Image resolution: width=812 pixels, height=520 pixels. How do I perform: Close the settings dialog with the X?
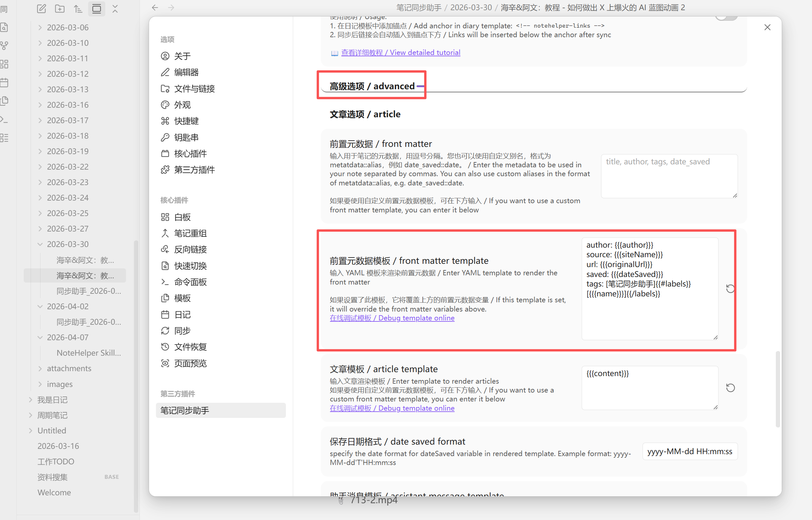pyautogui.click(x=767, y=27)
